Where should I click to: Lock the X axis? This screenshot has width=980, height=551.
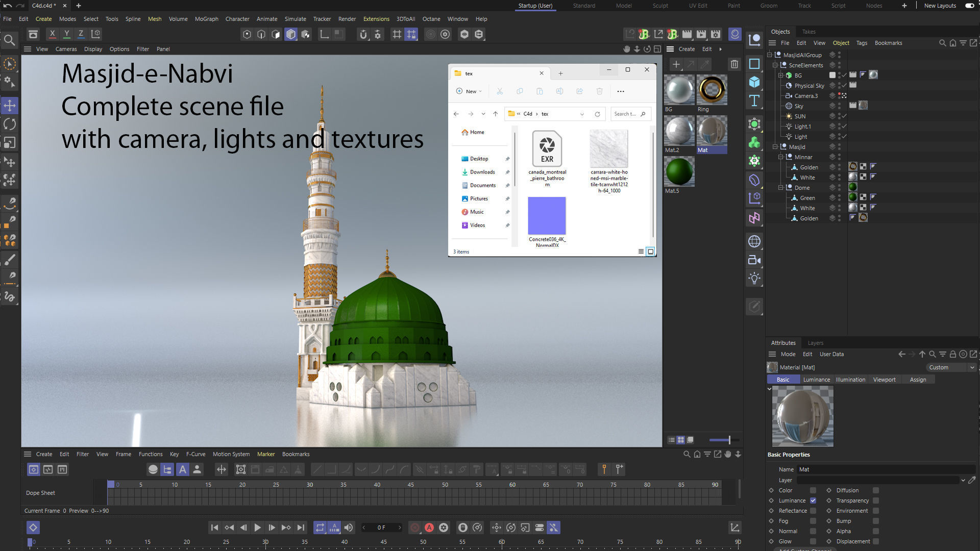[52, 34]
